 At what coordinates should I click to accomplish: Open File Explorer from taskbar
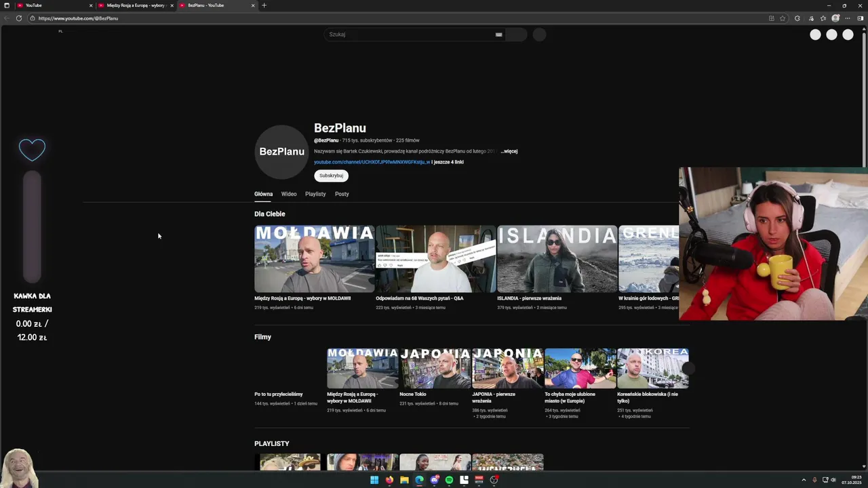coord(404,480)
